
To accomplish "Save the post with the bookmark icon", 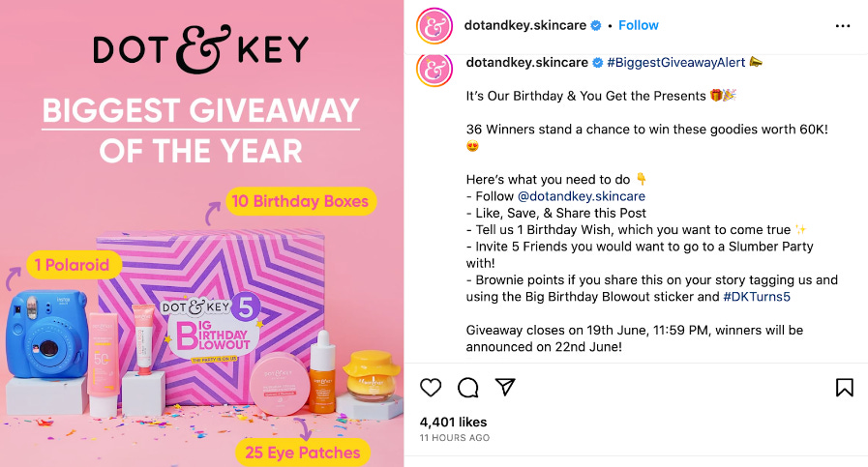I will pos(844,388).
